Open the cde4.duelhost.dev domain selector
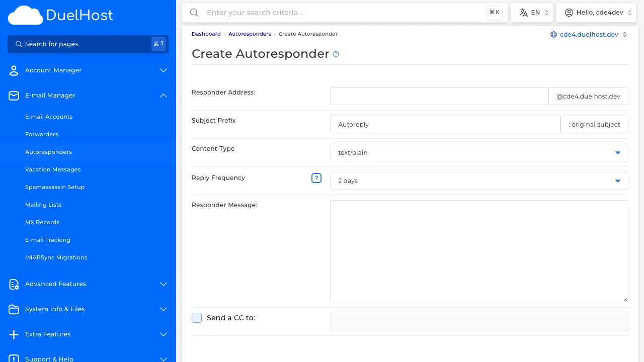The height and width of the screenshot is (362, 644). tap(589, 35)
